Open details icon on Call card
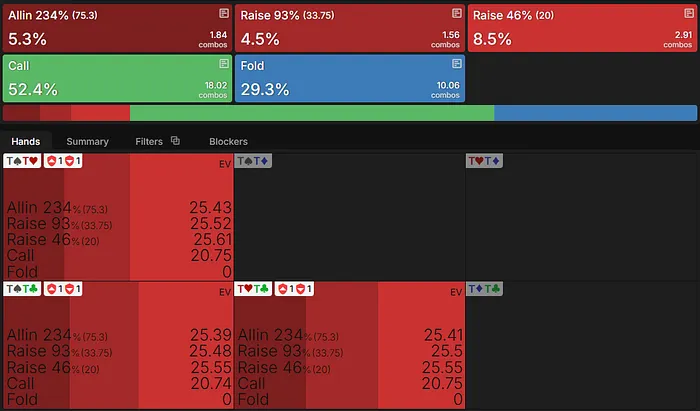 click(224, 64)
